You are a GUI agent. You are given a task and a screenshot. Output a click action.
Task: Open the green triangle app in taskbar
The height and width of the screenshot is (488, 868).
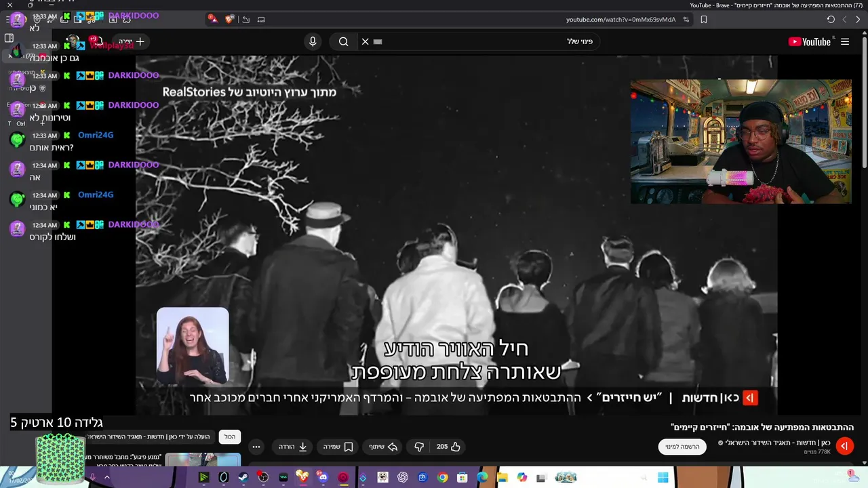203,478
